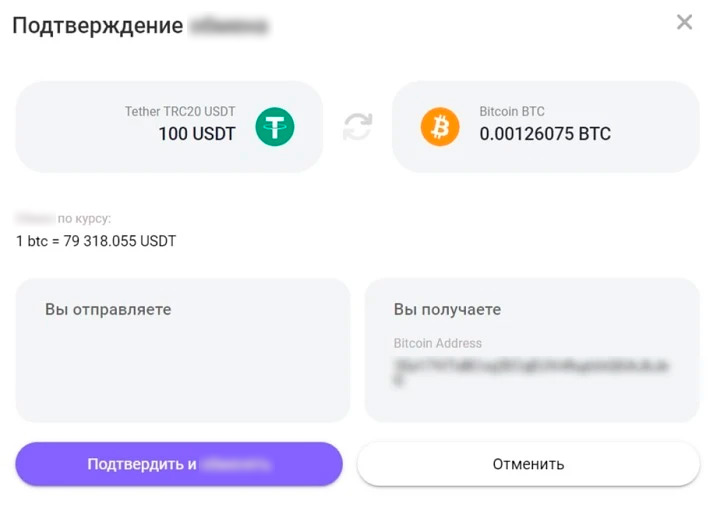The image size is (717, 515).
Task: Click the "Подтверждение" dialog title
Action: point(97,26)
